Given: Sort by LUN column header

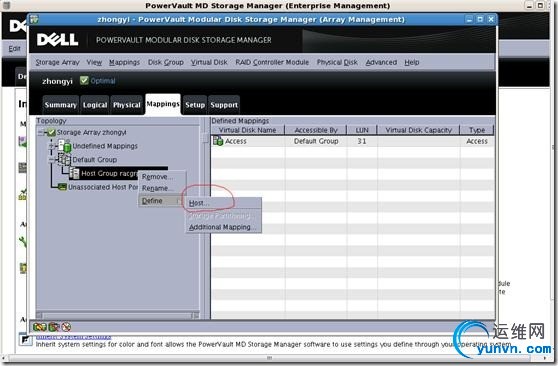Looking at the screenshot, I should pos(362,130).
